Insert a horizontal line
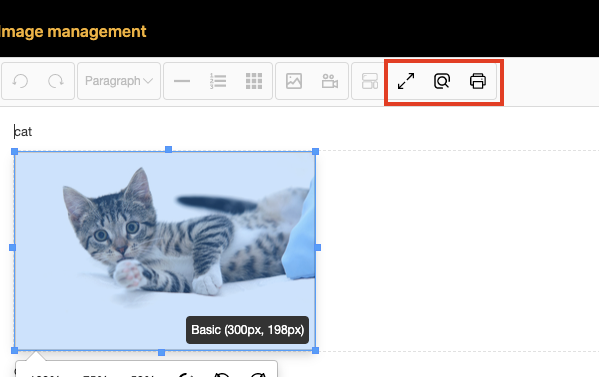The width and height of the screenshot is (599, 377). [x=182, y=81]
